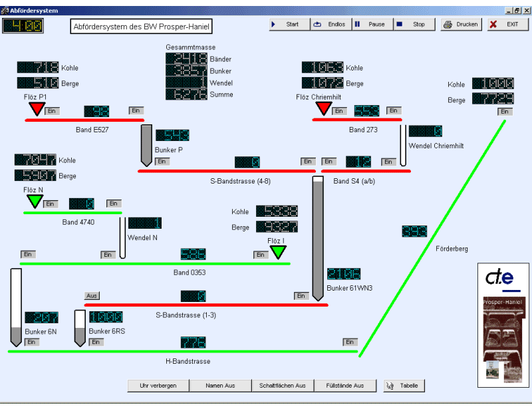Screen dimensions: 532x409
Task: Turn off names with Namen Aus
Action: coord(220,386)
